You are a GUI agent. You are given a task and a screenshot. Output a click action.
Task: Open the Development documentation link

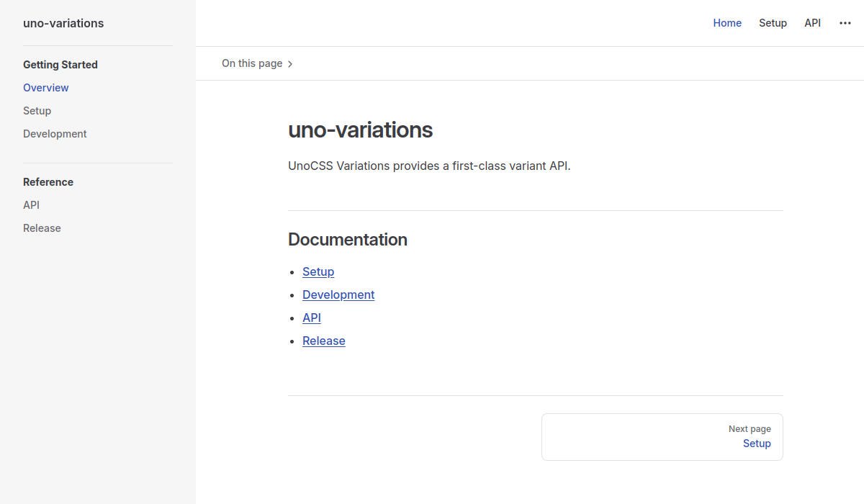click(x=338, y=294)
